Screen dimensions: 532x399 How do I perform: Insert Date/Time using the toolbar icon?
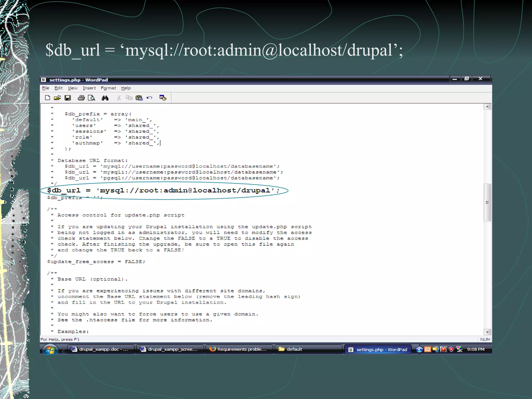coord(163,98)
